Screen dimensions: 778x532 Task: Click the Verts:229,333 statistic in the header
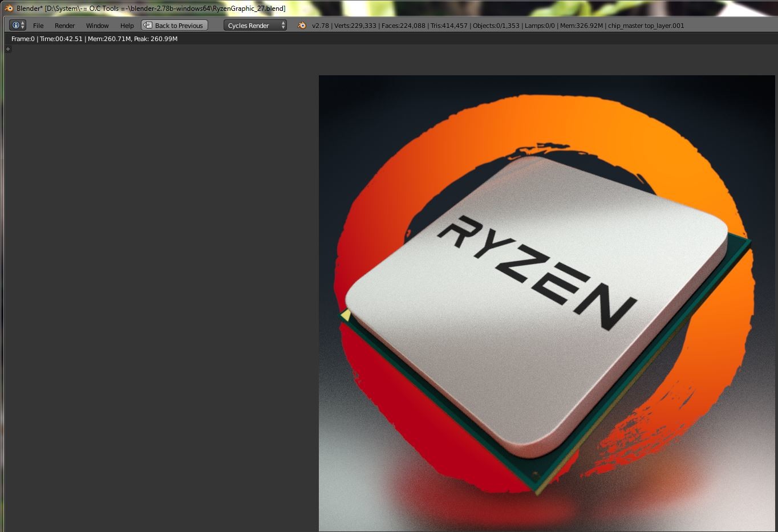355,26
